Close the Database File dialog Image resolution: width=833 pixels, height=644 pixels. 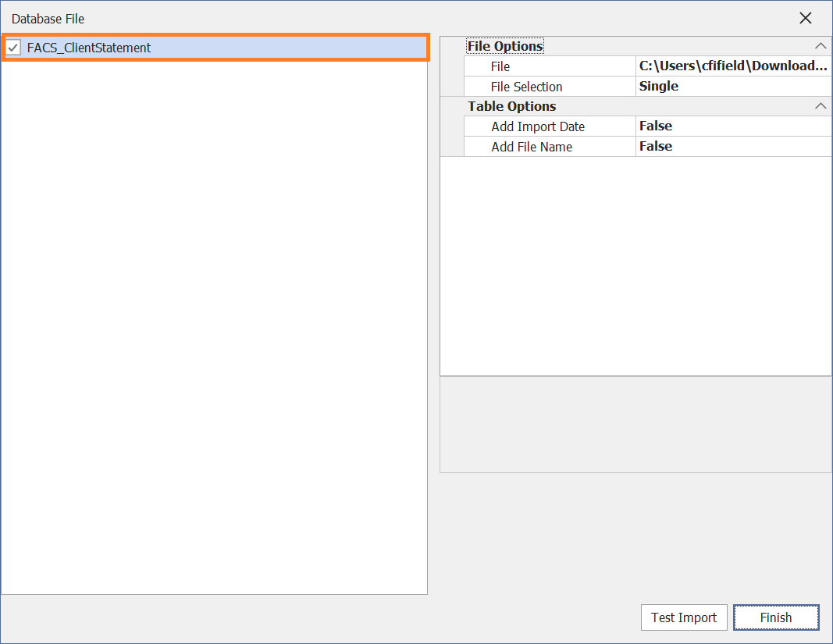[806, 18]
